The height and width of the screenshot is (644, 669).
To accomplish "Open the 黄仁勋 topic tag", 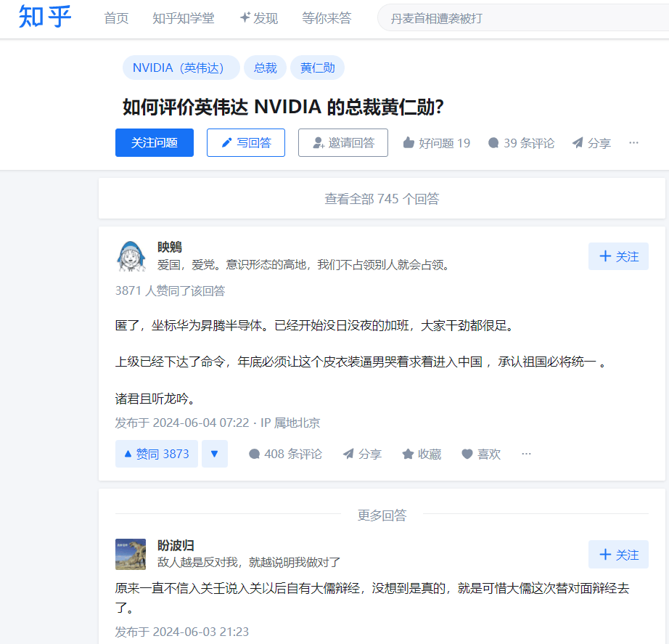I will 317,68.
